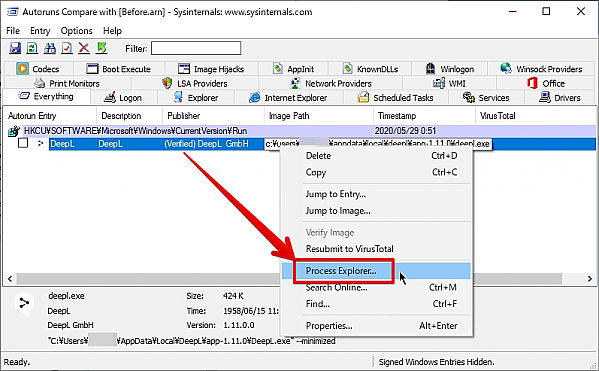
Task: Click the DeepL entry's small row icon
Action: (40, 143)
